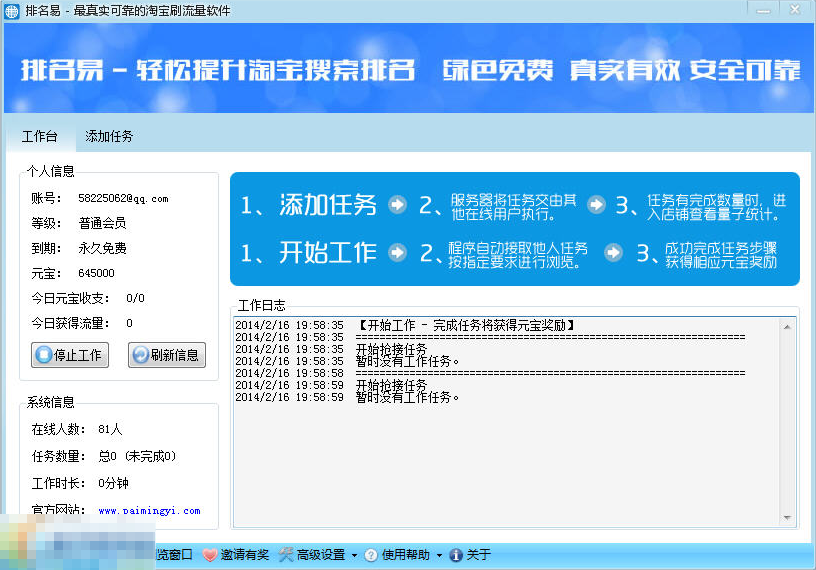This screenshot has width=816, height=570.
Task: Click the 工作日志 log vertical scrollbar
Action: (790, 420)
